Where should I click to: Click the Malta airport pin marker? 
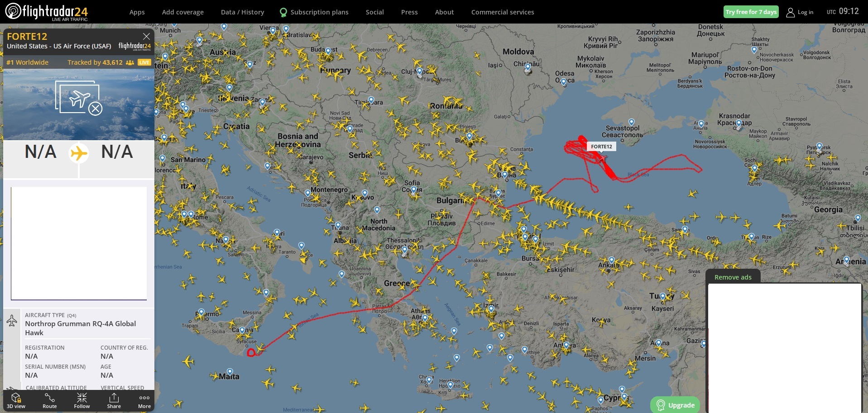tap(230, 372)
